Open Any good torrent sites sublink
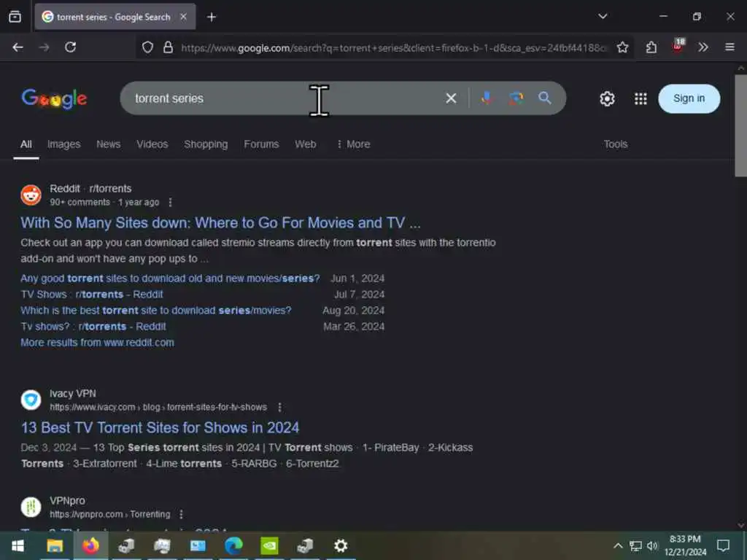 [x=170, y=279]
